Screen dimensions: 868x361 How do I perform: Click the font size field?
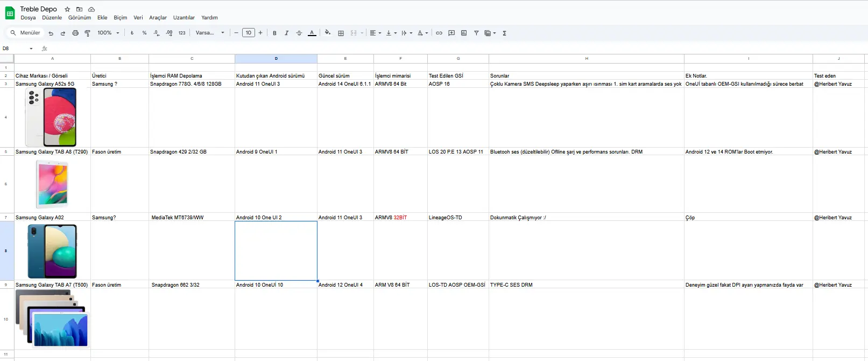pos(249,33)
